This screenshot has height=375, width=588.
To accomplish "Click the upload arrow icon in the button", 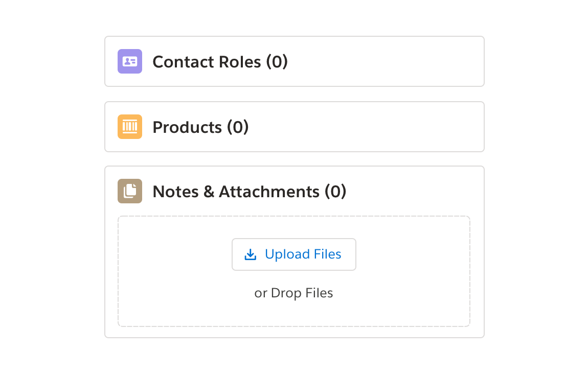I will tap(251, 254).
